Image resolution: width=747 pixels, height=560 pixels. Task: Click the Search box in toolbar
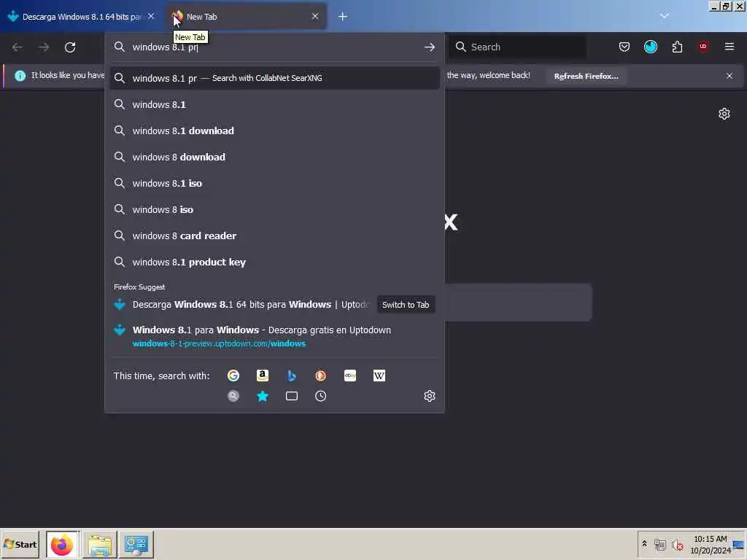pos(518,47)
